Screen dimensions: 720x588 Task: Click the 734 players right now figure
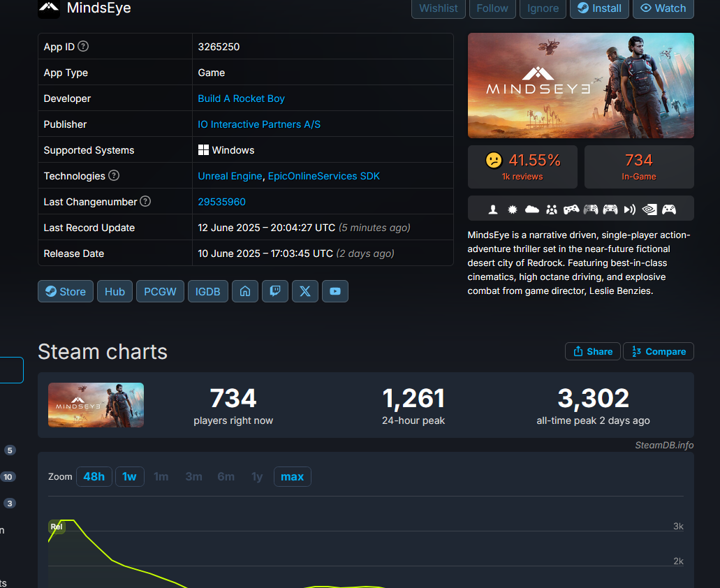[233, 398]
